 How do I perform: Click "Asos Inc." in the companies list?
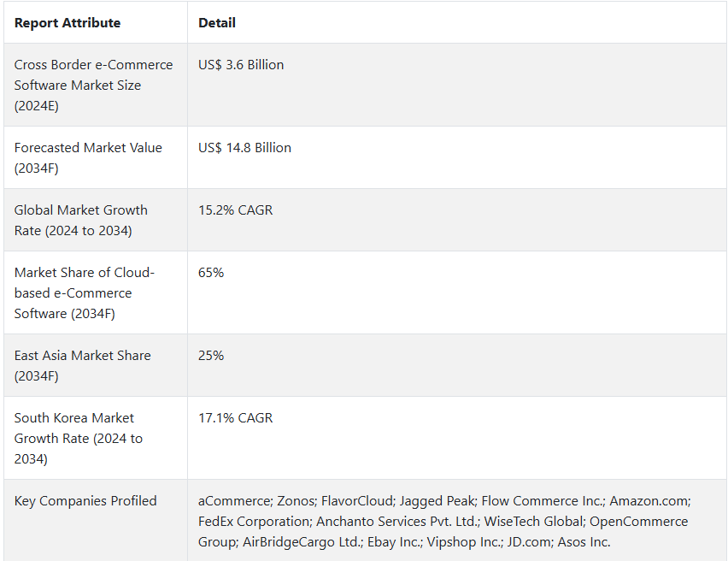(x=584, y=542)
